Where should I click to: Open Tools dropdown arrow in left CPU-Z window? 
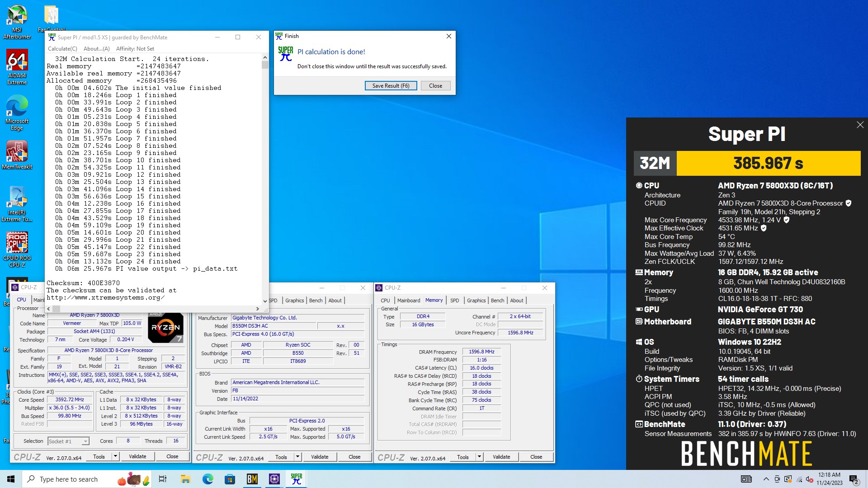[x=115, y=456]
